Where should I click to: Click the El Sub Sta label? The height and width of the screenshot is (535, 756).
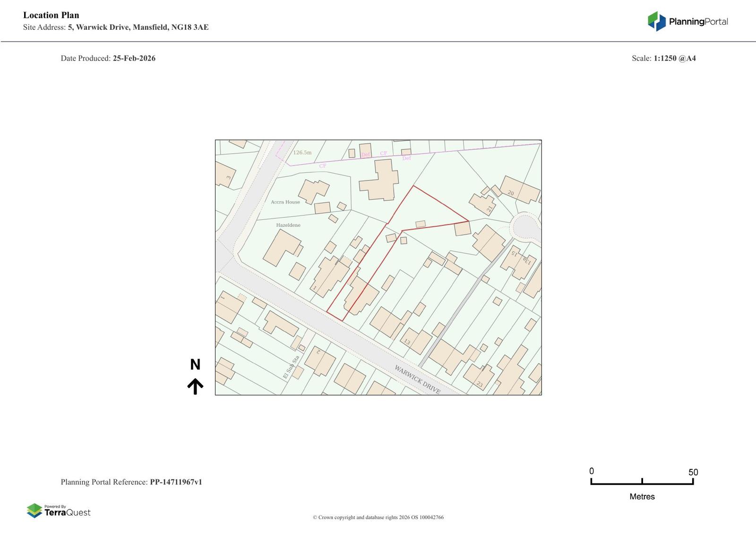pos(292,367)
